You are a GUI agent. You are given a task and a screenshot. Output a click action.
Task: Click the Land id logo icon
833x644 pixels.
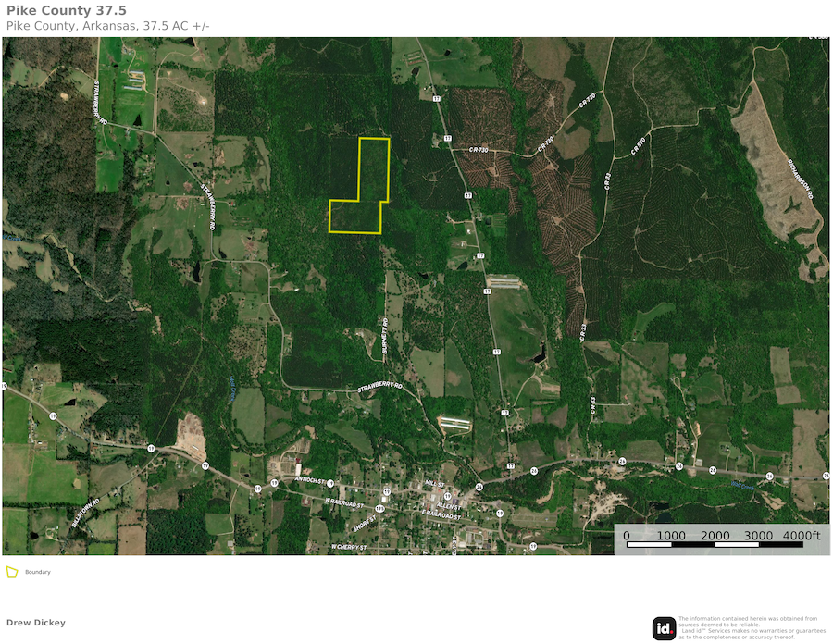coord(664,628)
